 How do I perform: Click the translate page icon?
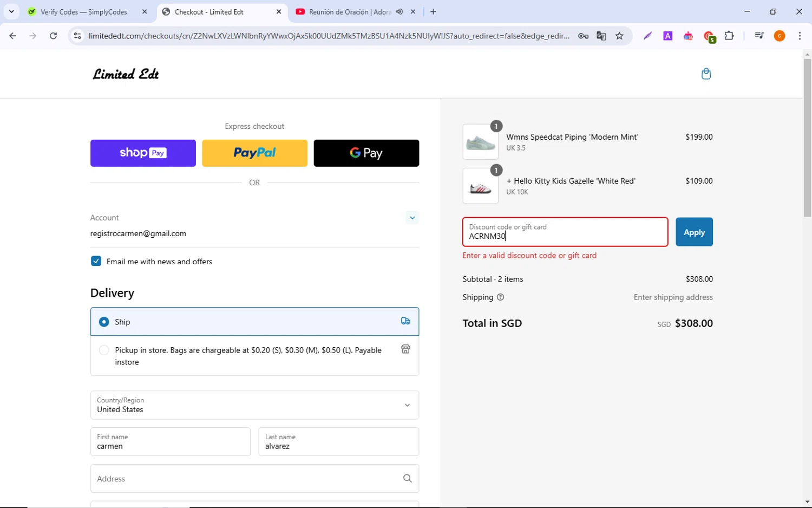pos(601,36)
